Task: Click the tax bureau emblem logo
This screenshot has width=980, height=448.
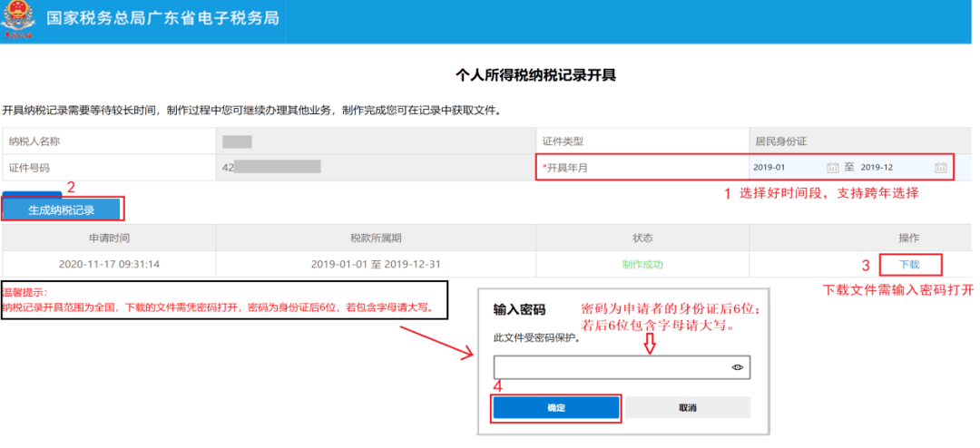Action: pyautogui.click(x=18, y=21)
